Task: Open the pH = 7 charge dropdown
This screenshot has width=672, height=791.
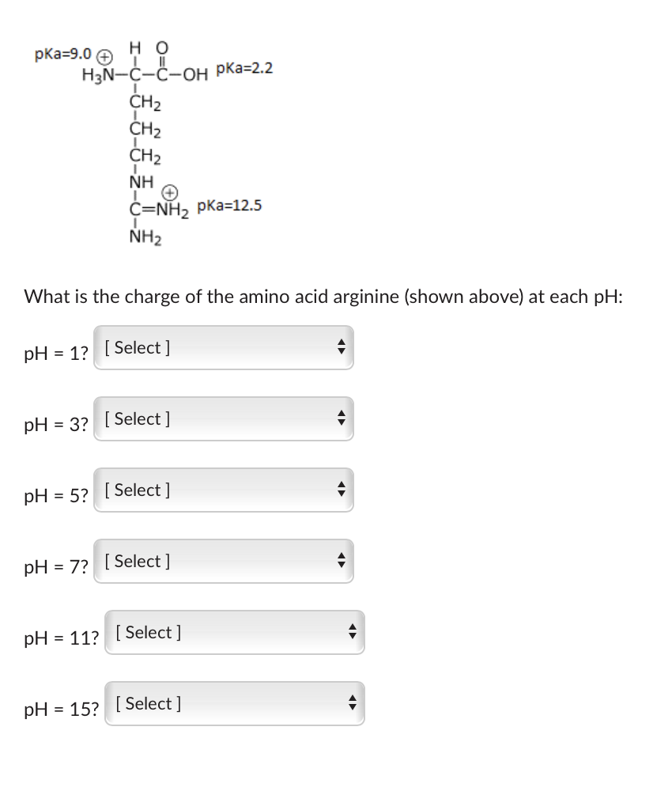Action: coord(223,560)
